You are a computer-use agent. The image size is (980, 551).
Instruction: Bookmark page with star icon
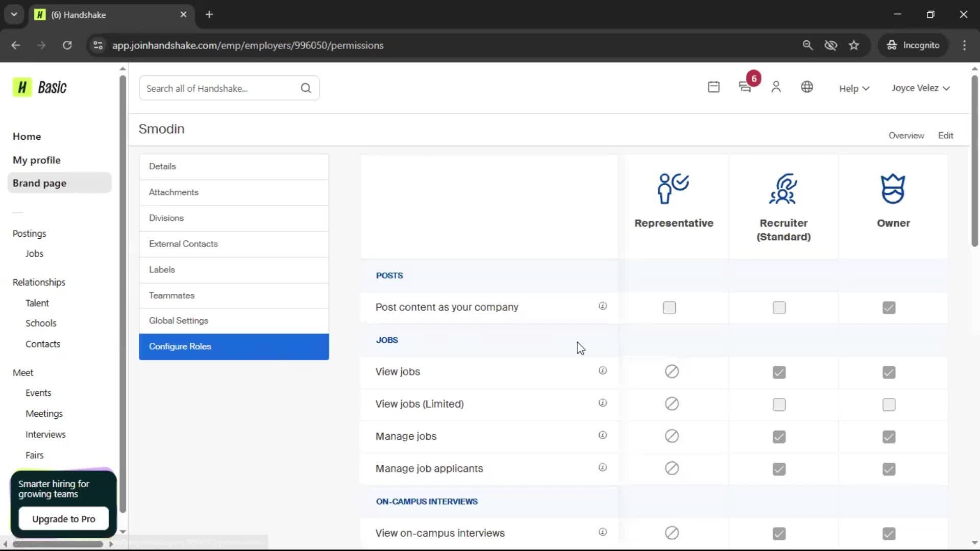(854, 45)
